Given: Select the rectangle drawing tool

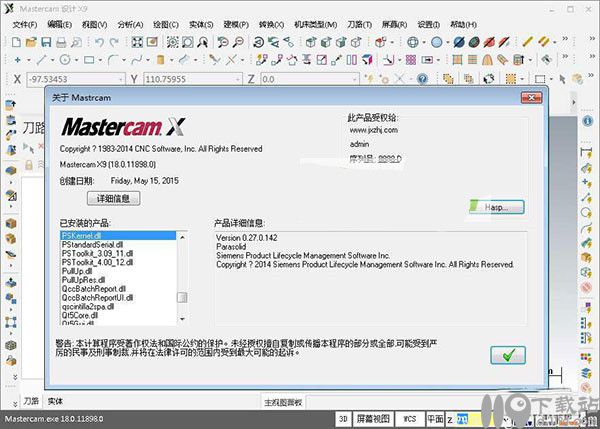Looking at the screenshot, I should (89, 60).
